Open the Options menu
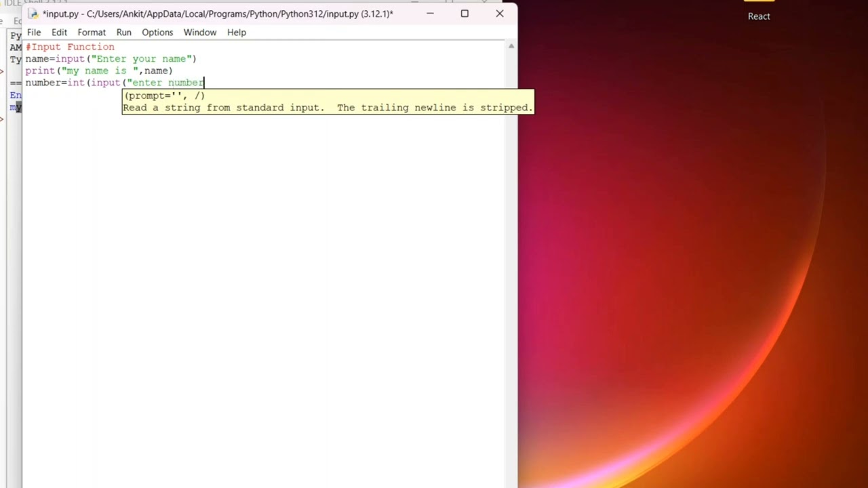Viewport: 868px width, 488px height. [x=157, y=33]
